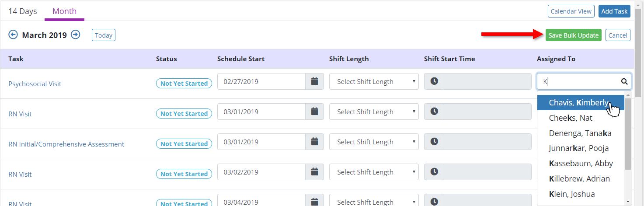Viewport: 644px width, 206px height.
Task: Expand Shift Length dropdown for Psychosocial Visit
Action: [374, 81]
